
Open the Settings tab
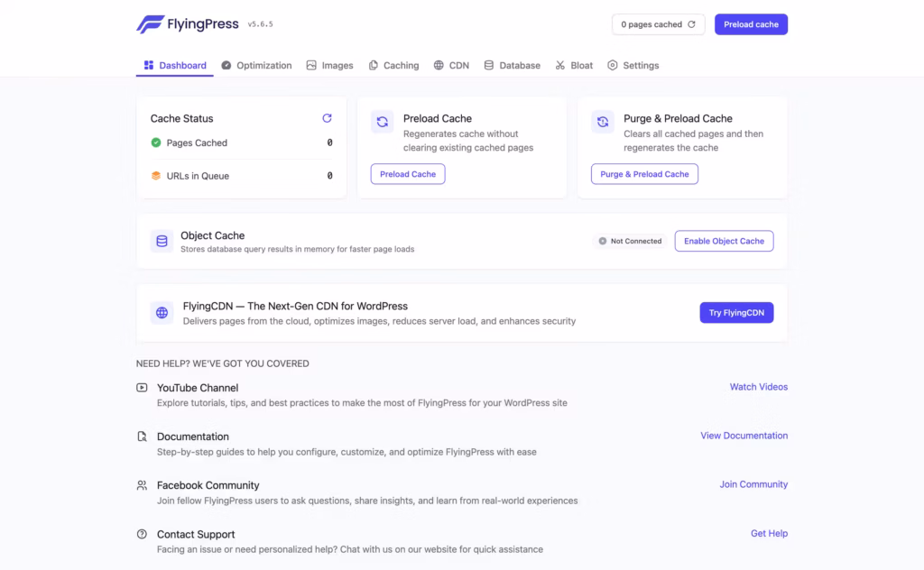tap(633, 65)
